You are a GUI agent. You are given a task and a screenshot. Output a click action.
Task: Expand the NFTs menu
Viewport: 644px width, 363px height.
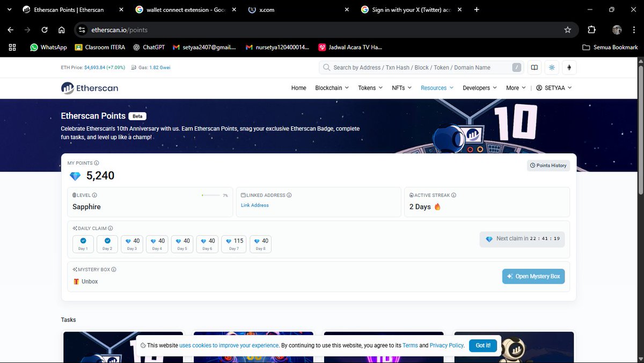402,88
